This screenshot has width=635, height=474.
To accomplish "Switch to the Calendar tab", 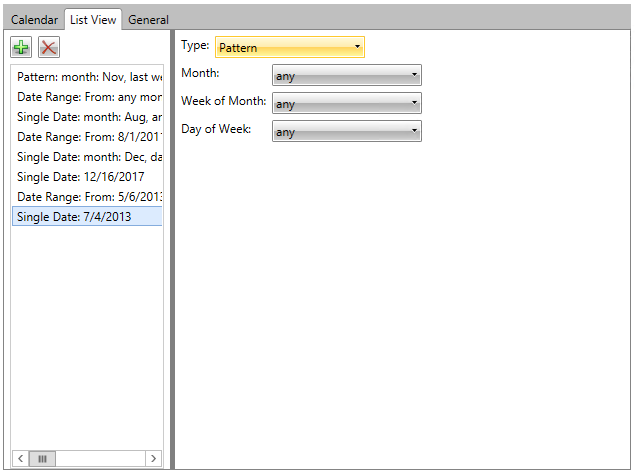I will click(34, 20).
